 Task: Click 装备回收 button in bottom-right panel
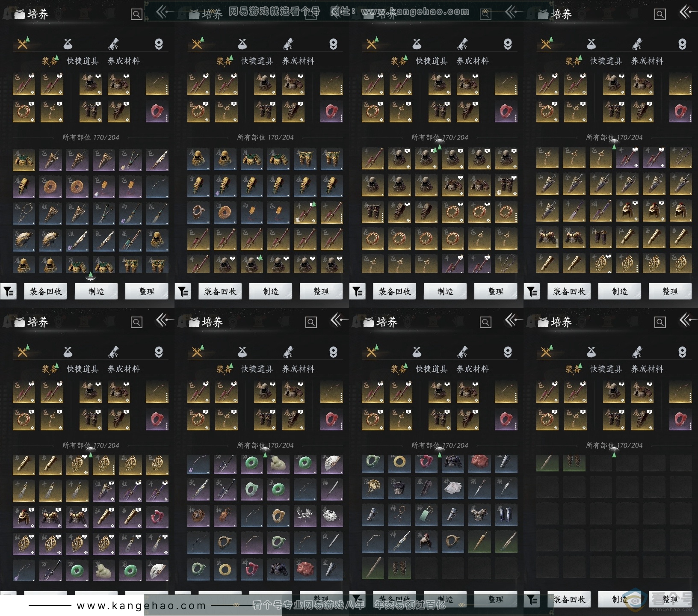coord(569,600)
